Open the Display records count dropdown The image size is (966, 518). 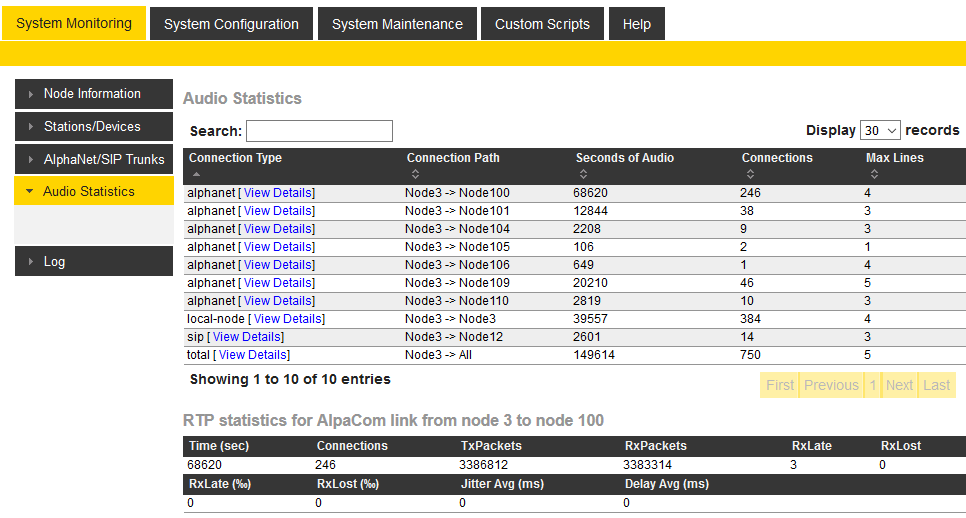pyautogui.click(x=880, y=131)
